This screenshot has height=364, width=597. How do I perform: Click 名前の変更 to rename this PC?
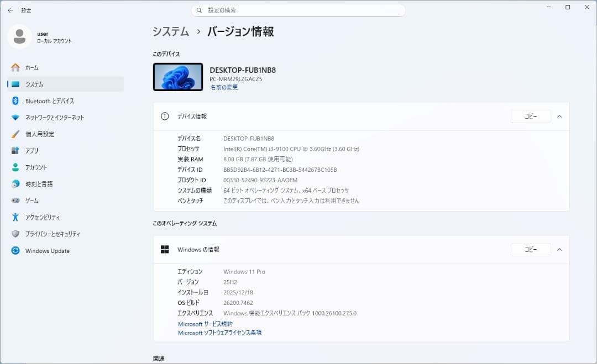pyautogui.click(x=223, y=87)
